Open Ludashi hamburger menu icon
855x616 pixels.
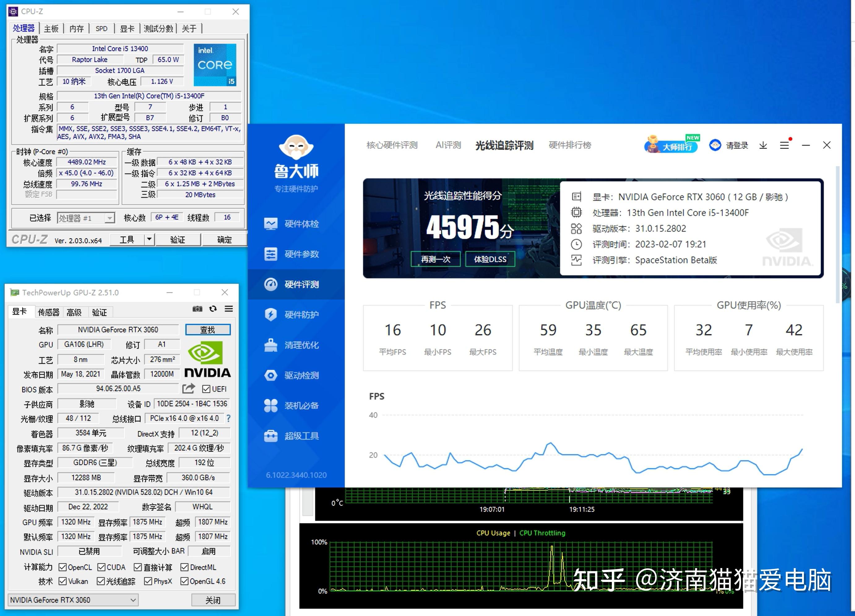784,145
